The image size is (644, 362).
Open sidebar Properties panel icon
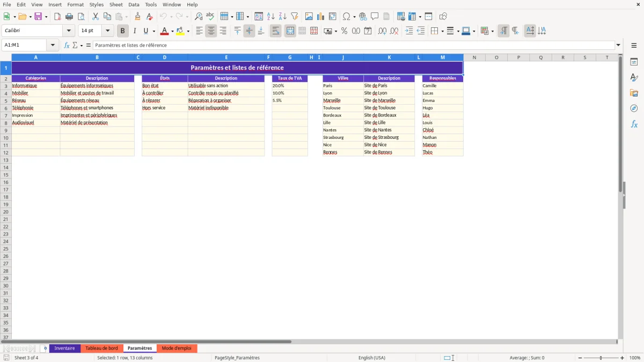tap(634, 62)
